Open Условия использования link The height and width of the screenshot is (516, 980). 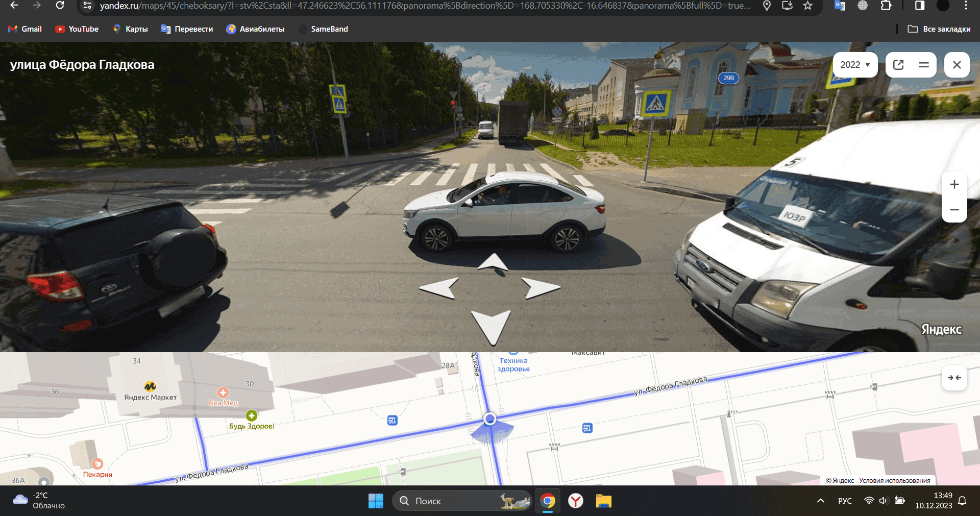coord(894,480)
